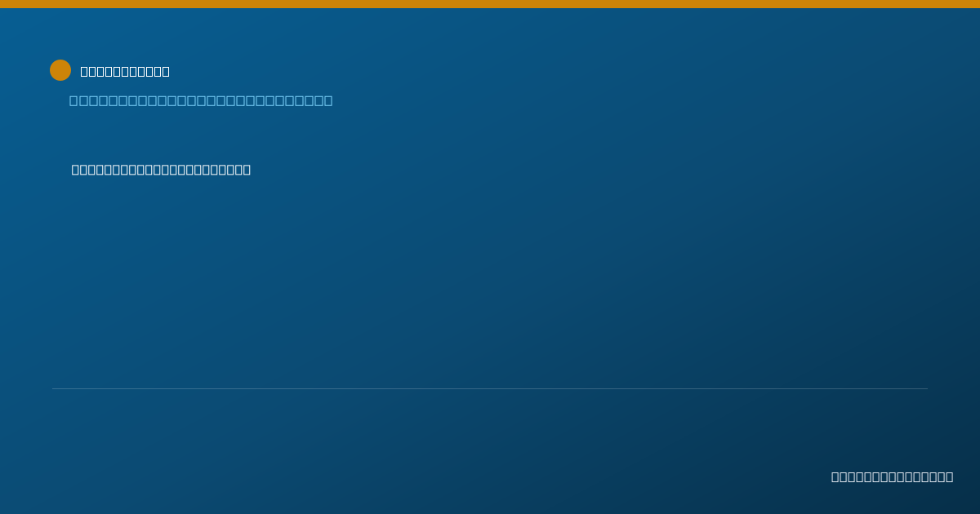Click the orange circle bullet icon
The image size is (980, 514).
tap(60, 70)
